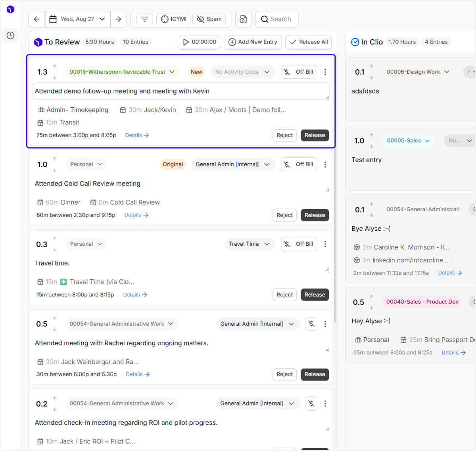Open Details link for Bye Alyse entry
476x451 pixels.
click(450, 273)
